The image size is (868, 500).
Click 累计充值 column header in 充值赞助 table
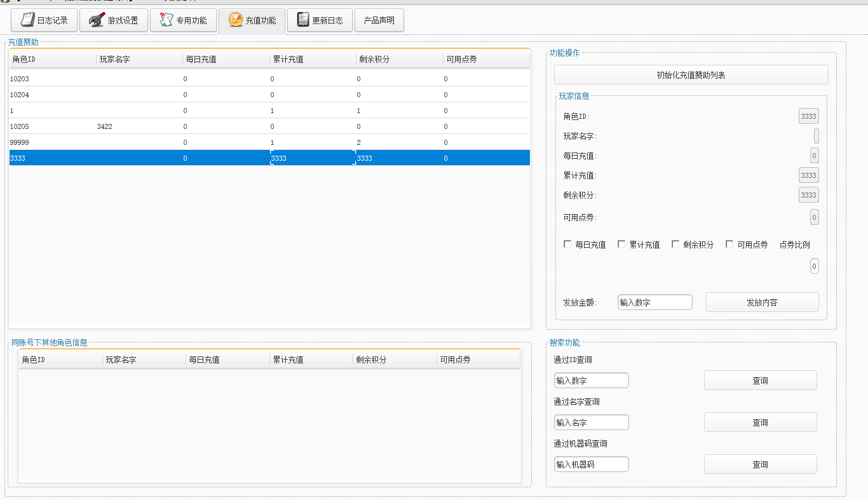pyautogui.click(x=313, y=59)
